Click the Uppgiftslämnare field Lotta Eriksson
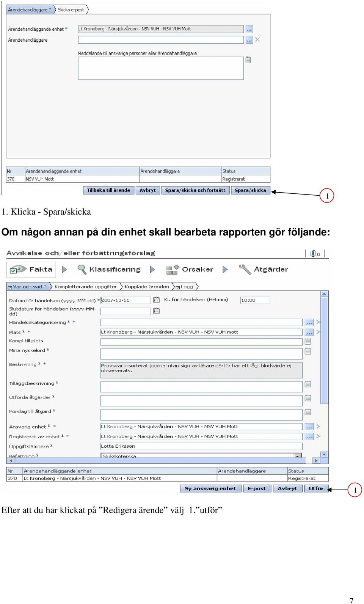Viewport: 364px width, 604px height. point(201,446)
